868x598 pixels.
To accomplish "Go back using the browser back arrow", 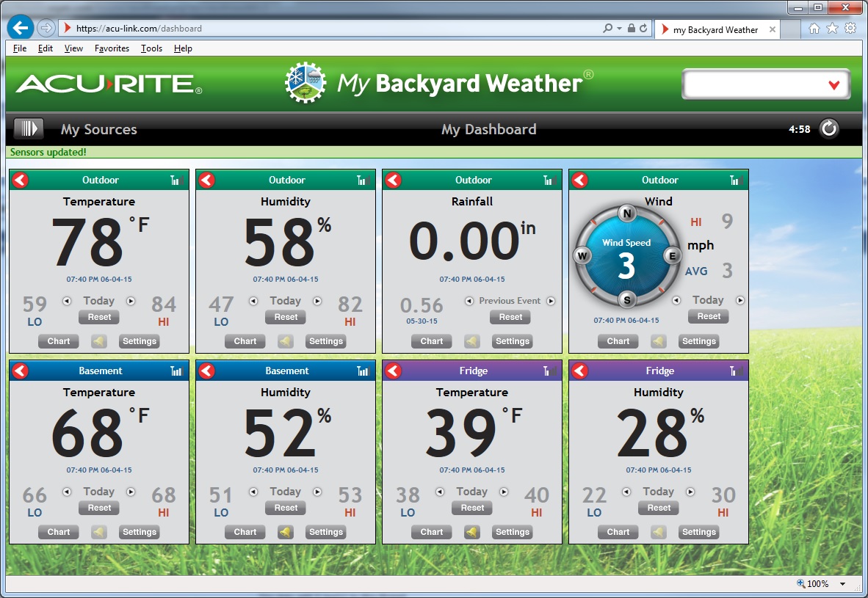I will (21, 28).
